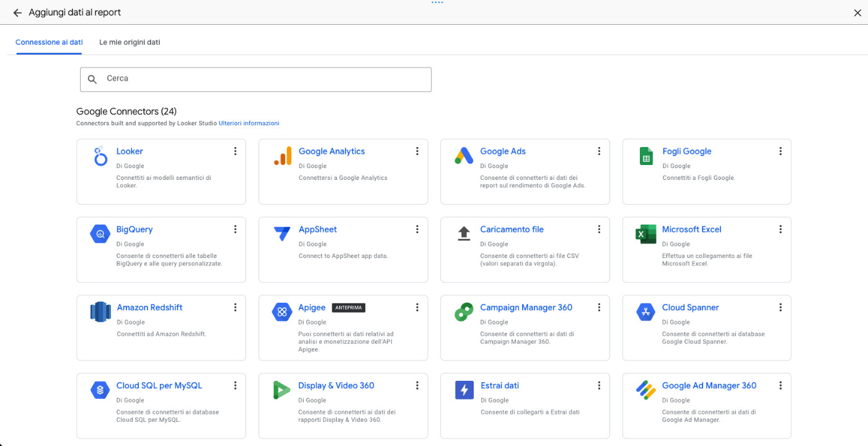Focus the Cerca search field

(255, 79)
